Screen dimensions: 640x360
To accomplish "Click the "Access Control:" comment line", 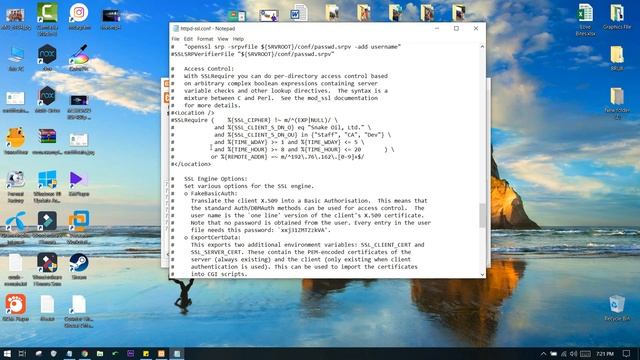I will click(209, 69).
